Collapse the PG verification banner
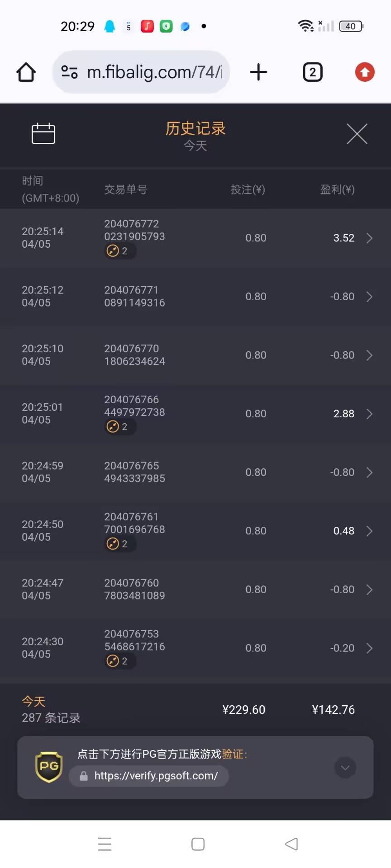391x868 pixels. pos(345,768)
